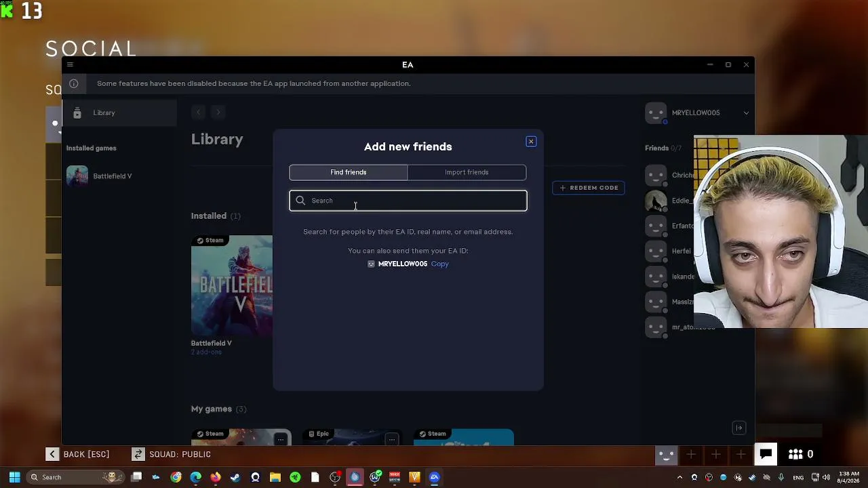Click Back [ESC] in the game overlay

[x=78, y=454]
